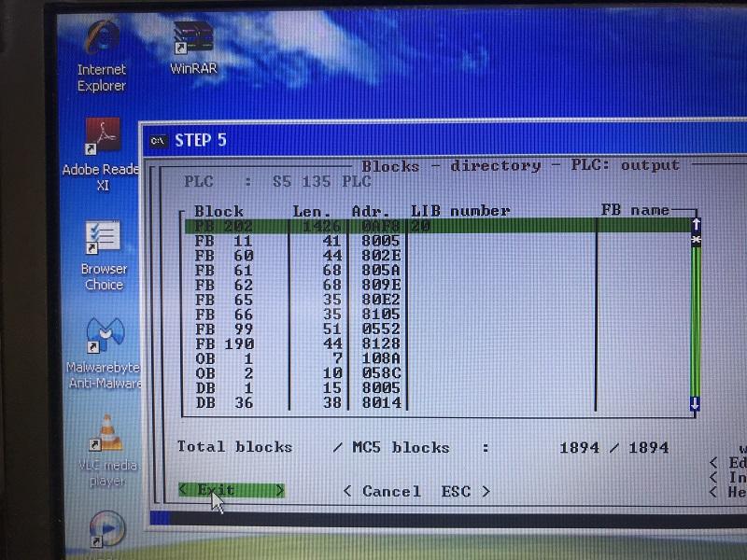Click the Exit button
Viewport: 747px width, 560px height.
click(x=232, y=490)
